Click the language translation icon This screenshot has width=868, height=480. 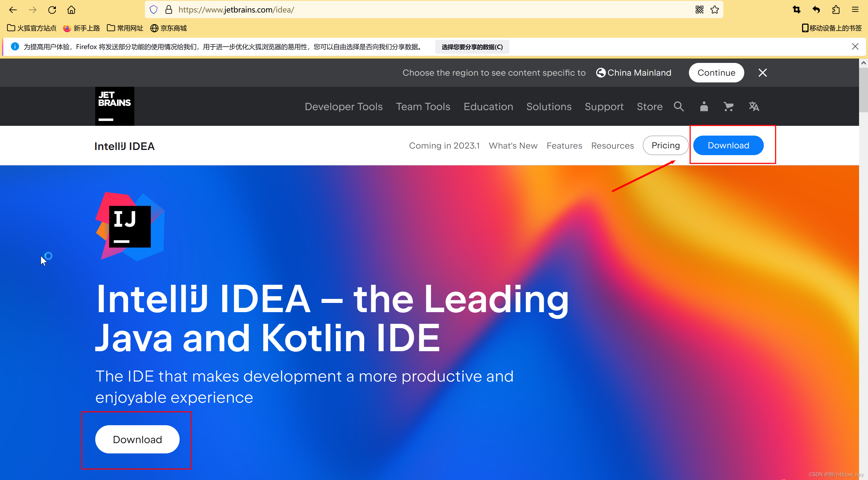pyautogui.click(x=754, y=107)
